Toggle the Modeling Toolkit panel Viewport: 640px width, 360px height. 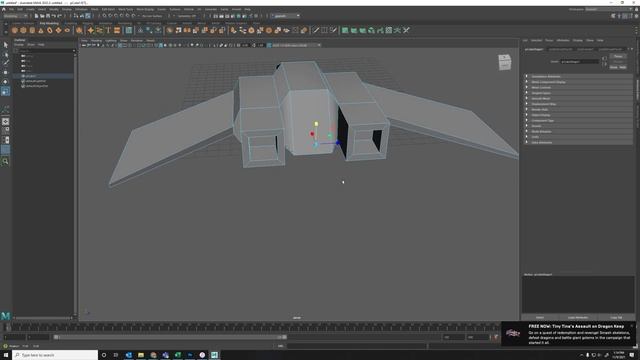pos(613,16)
